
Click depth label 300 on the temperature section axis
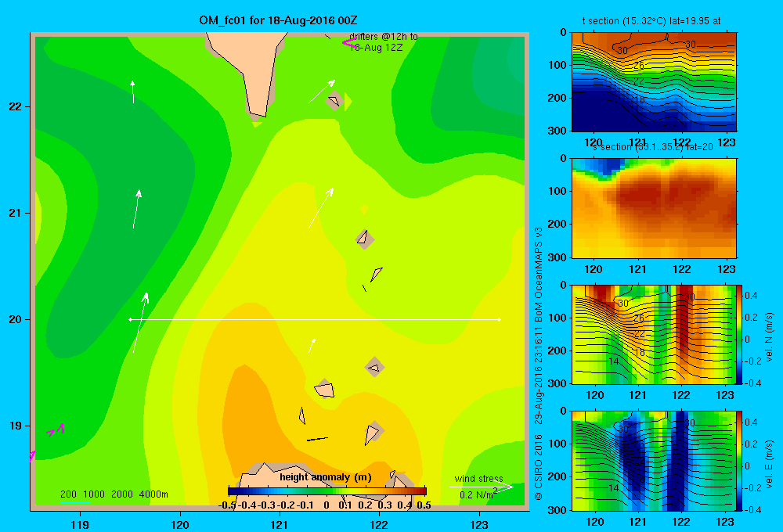coord(557,131)
